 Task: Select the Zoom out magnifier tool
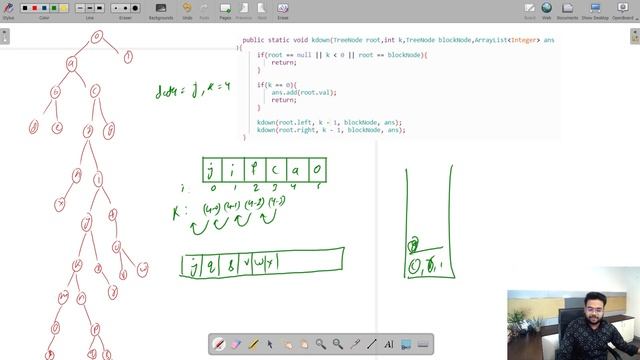coord(338,344)
